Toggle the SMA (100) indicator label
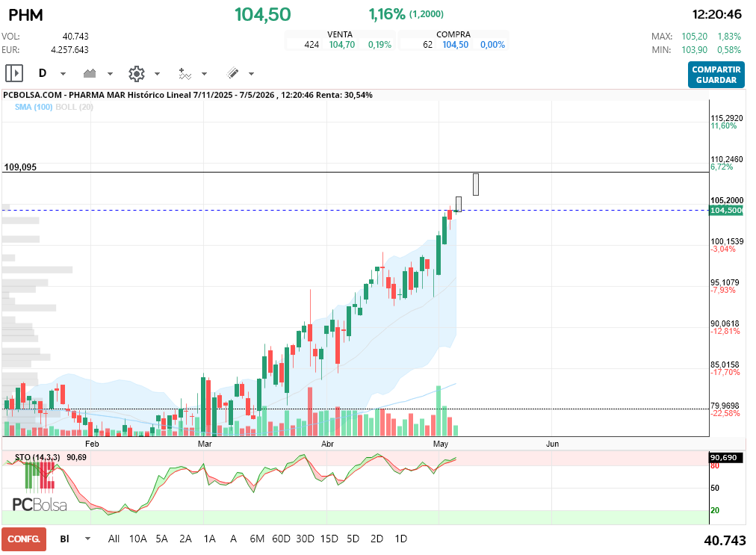756x555 pixels. (x=34, y=107)
